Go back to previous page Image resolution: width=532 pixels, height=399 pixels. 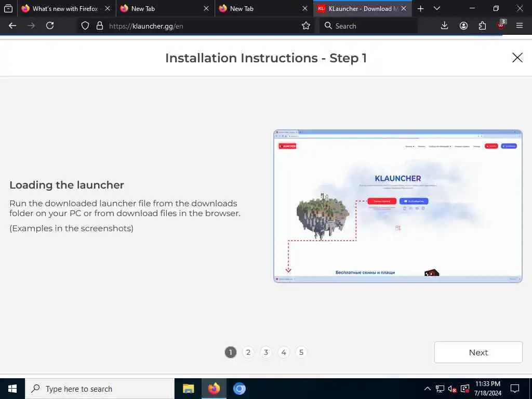[12, 26]
